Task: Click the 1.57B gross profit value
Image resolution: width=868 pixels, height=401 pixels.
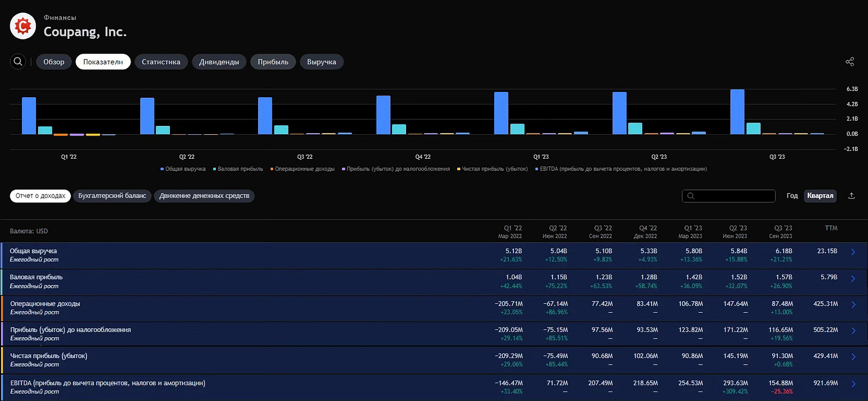Action: tap(783, 277)
